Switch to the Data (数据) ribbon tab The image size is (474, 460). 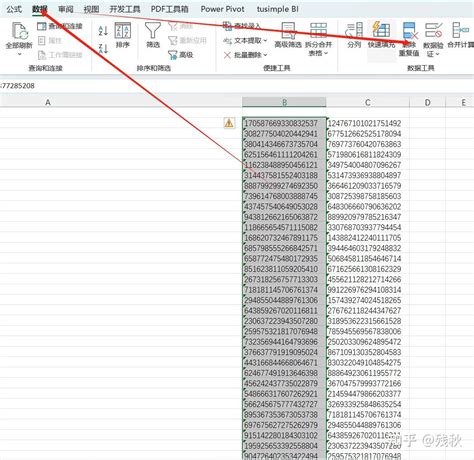pos(40,9)
